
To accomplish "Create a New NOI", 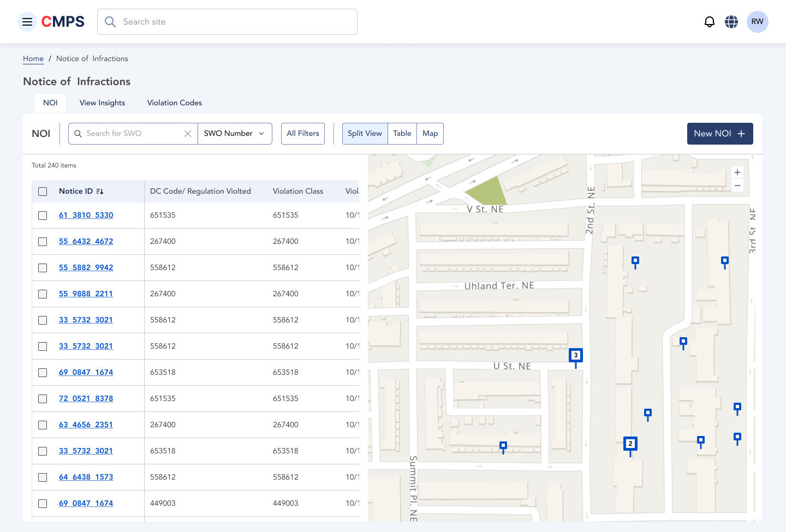I will click(x=719, y=134).
